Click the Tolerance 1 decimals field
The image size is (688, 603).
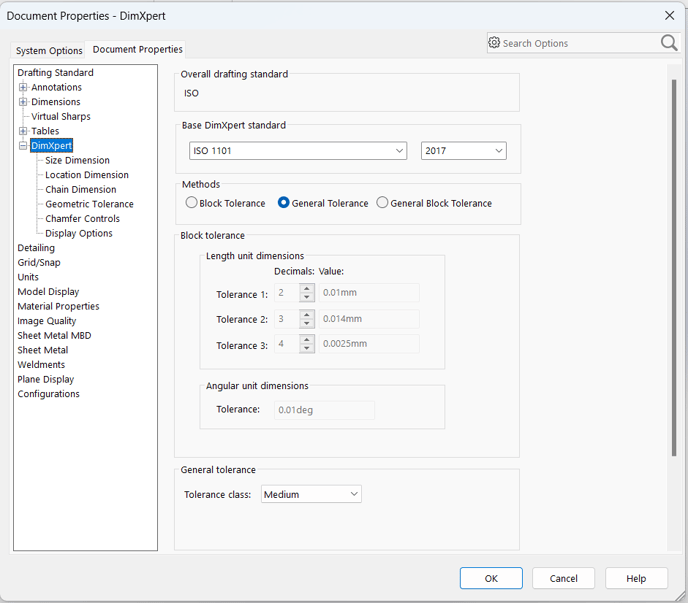tap(287, 293)
